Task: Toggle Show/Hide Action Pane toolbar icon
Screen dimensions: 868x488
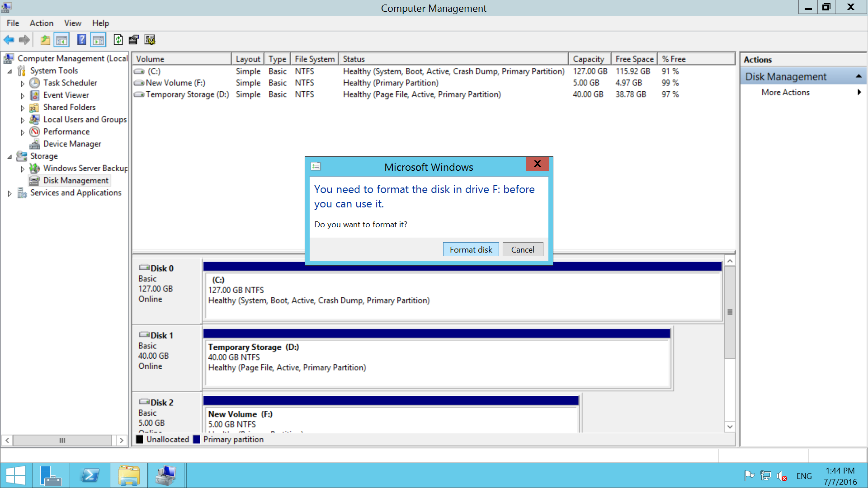Action: 98,40
